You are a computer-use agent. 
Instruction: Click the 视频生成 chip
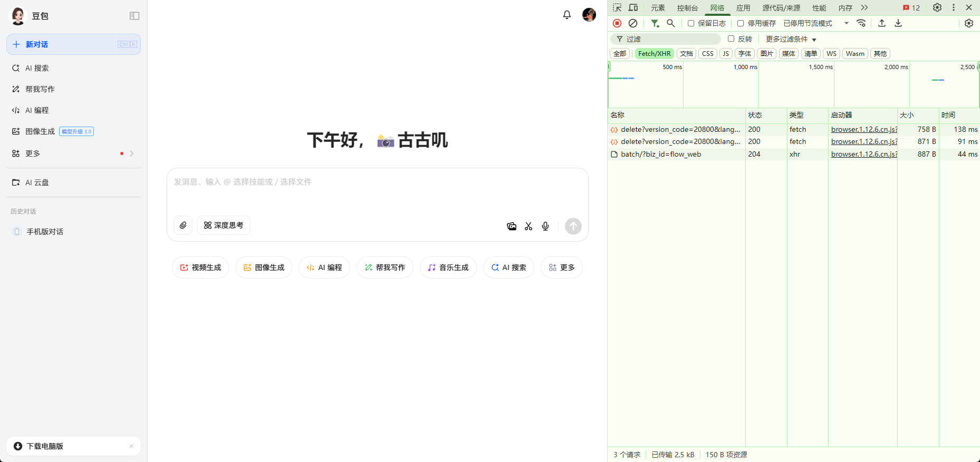pos(200,267)
